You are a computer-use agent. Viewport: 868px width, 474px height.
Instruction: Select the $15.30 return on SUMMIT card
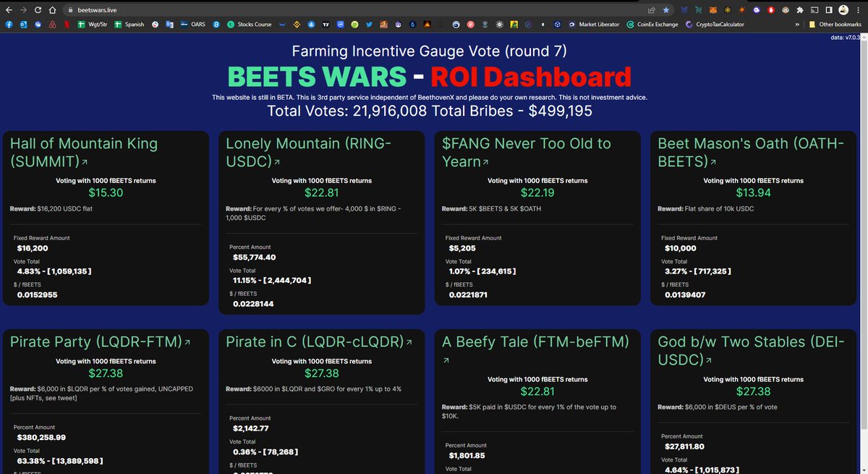[x=106, y=192]
